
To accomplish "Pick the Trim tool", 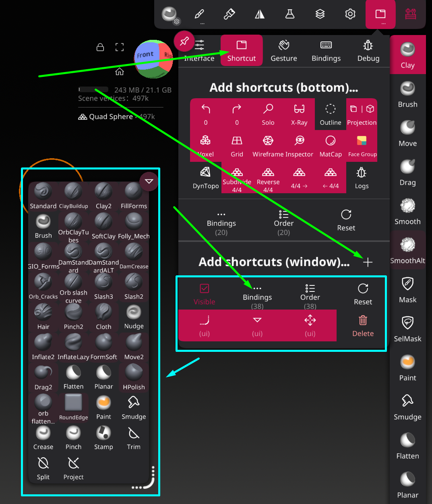I will [134, 438].
